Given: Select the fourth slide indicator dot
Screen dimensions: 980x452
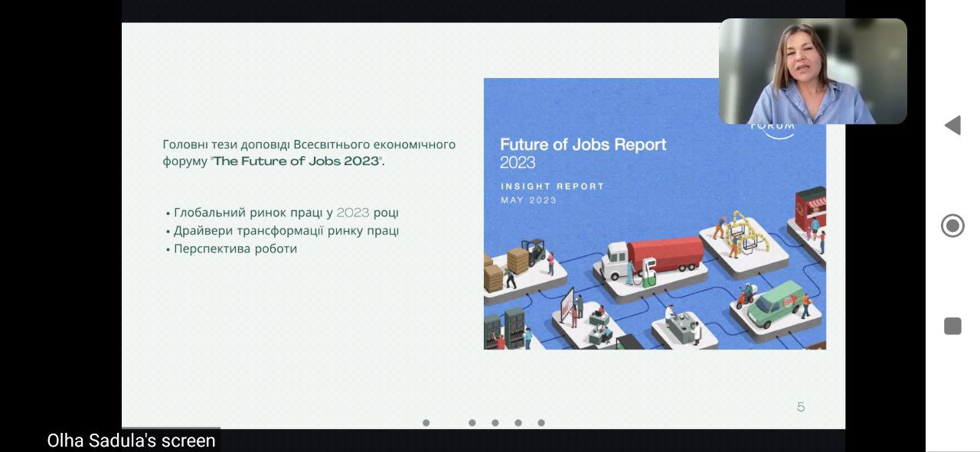Looking at the screenshot, I should [x=518, y=423].
